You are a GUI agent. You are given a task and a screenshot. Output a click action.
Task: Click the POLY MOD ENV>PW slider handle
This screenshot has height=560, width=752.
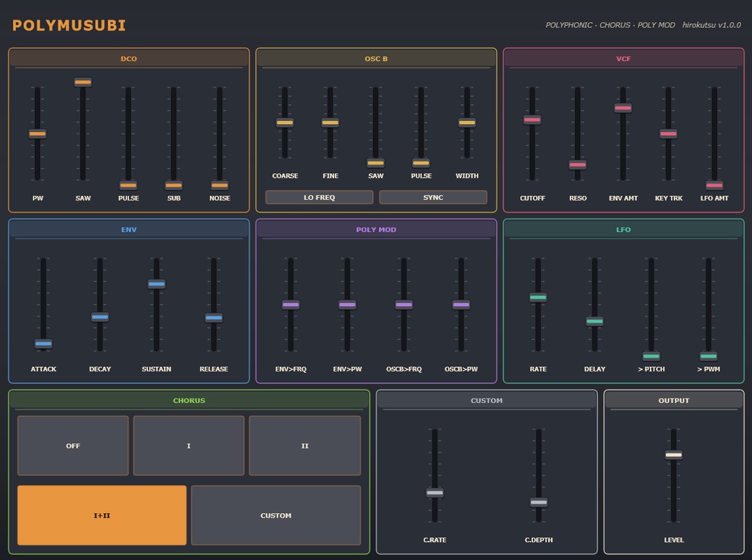347,305
